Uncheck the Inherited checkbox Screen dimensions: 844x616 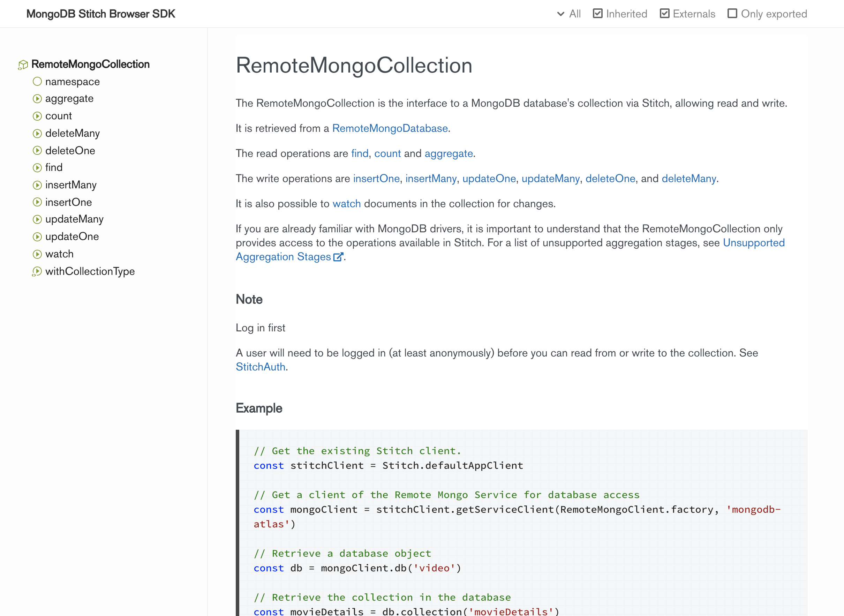597,14
